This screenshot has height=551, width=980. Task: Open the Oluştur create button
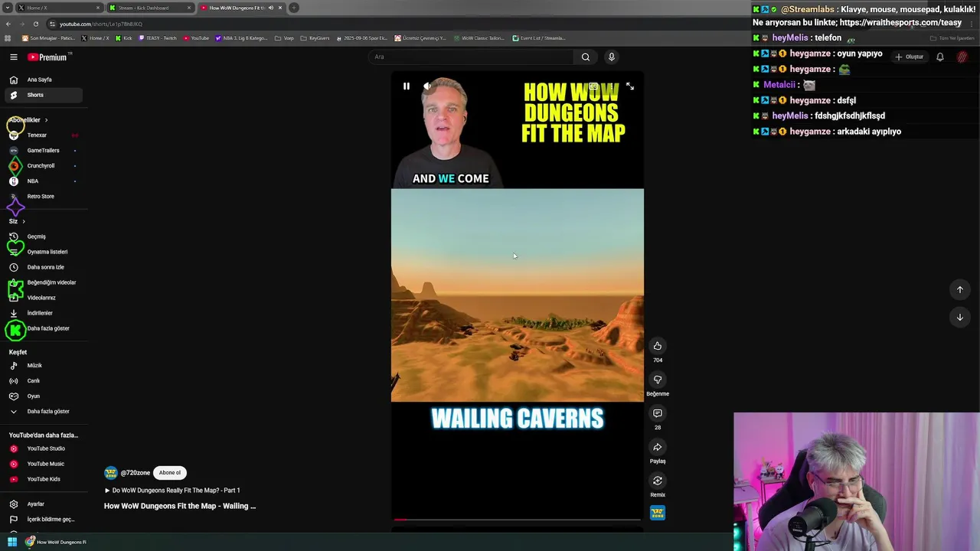[909, 57]
